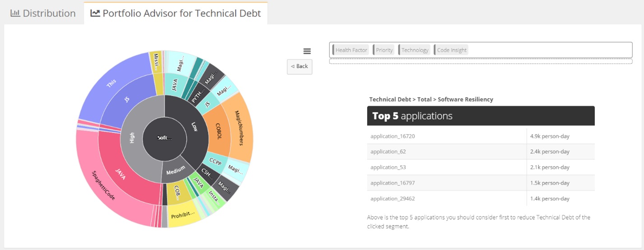Drill into the High priority segment
Image resolution: width=644 pixels, height=250 pixels.
tap(132, 137)
